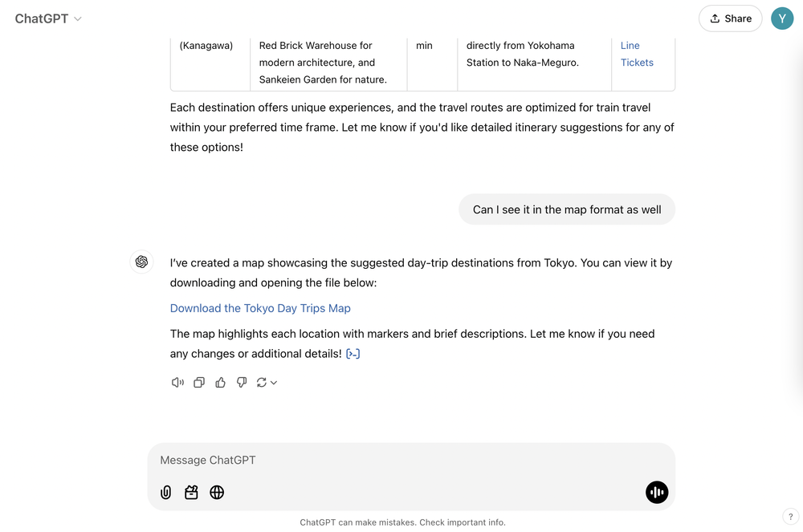Copy ChatGPT's response using copy icon
This screenshot has width=803, height=532.
(x=199, y=382)
